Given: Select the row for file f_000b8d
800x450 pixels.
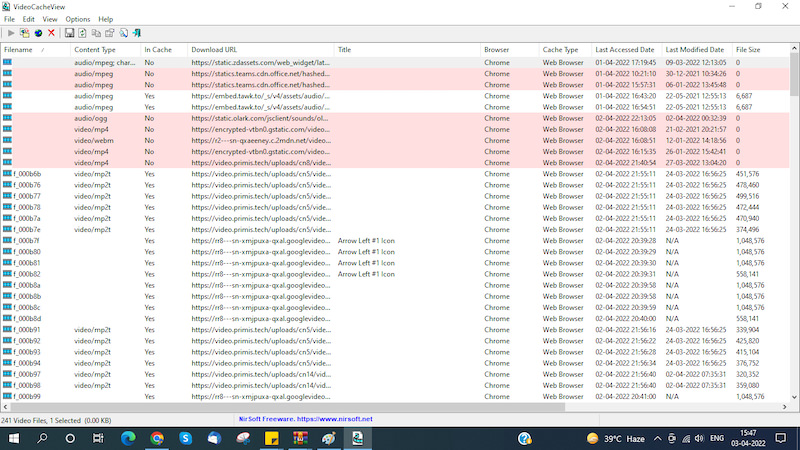Looking at the screenshot, I should (395, 319).
